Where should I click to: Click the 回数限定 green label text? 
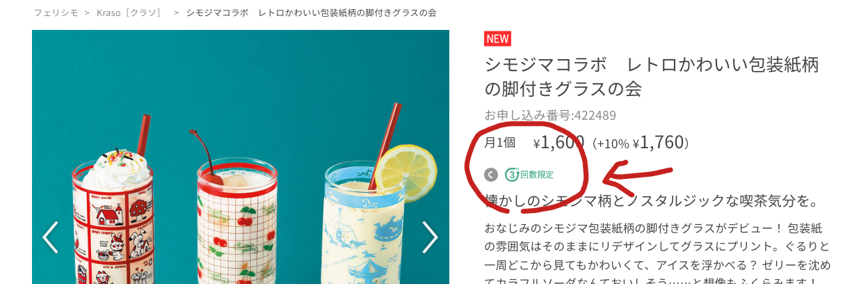(x=537, y=175)
